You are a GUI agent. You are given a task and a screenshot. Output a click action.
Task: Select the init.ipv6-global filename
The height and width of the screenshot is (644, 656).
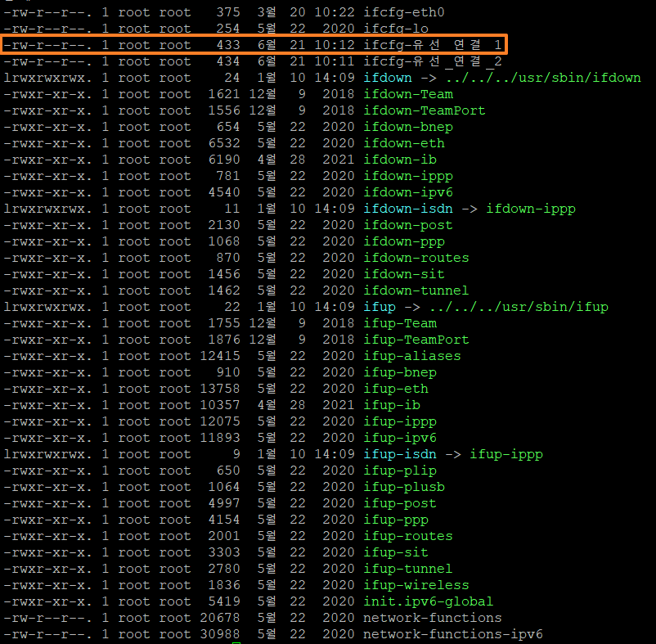point(429,601)
